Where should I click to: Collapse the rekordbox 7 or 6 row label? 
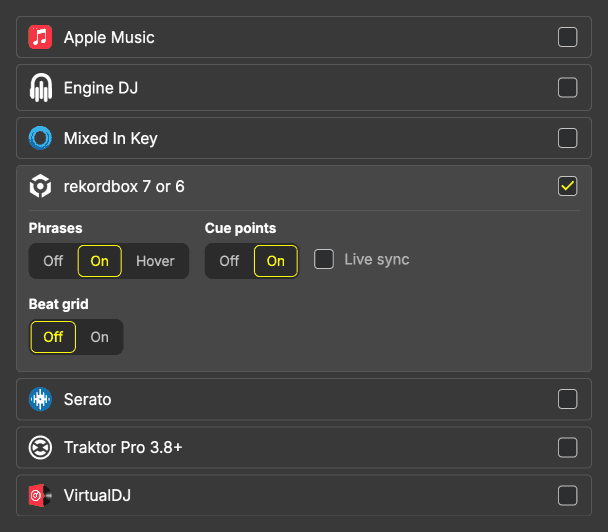124,186
